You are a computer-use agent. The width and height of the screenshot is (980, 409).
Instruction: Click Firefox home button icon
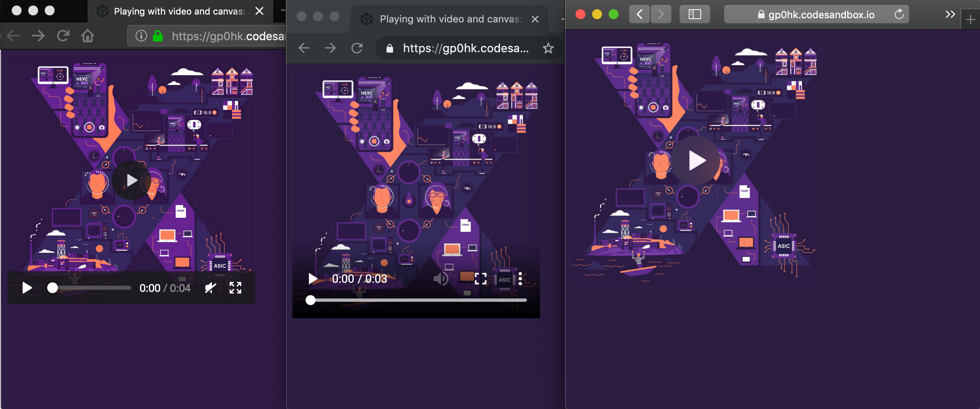(x=88, y=36)
